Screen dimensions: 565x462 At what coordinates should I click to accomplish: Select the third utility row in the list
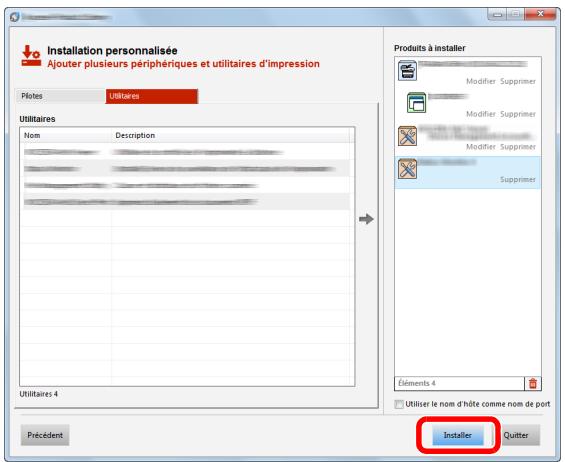point(186,185)
